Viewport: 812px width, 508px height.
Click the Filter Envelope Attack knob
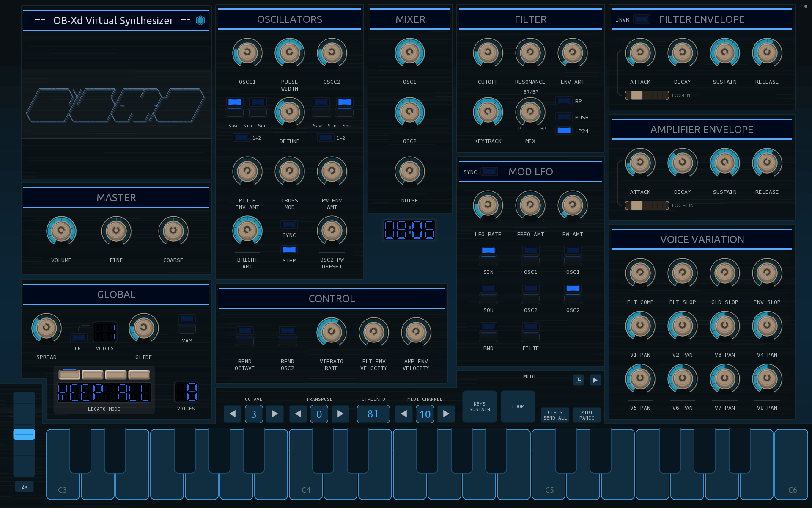point(640,53)
